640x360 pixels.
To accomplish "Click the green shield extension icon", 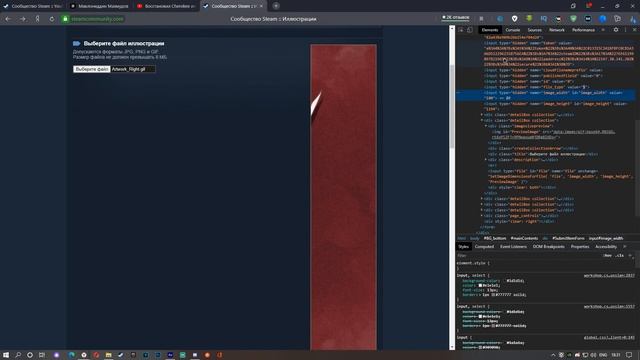I will pyautogui.click(x=573, y=19).
